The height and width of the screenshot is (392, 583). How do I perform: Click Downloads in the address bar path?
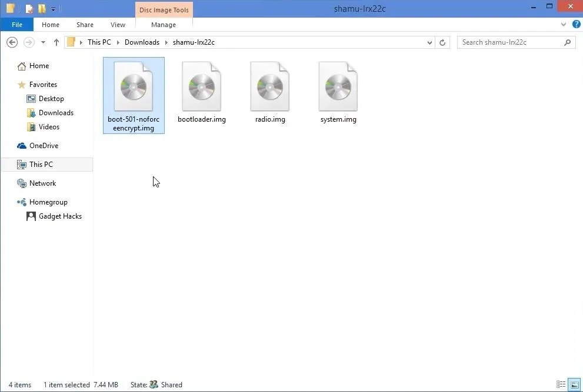point(142,42)
